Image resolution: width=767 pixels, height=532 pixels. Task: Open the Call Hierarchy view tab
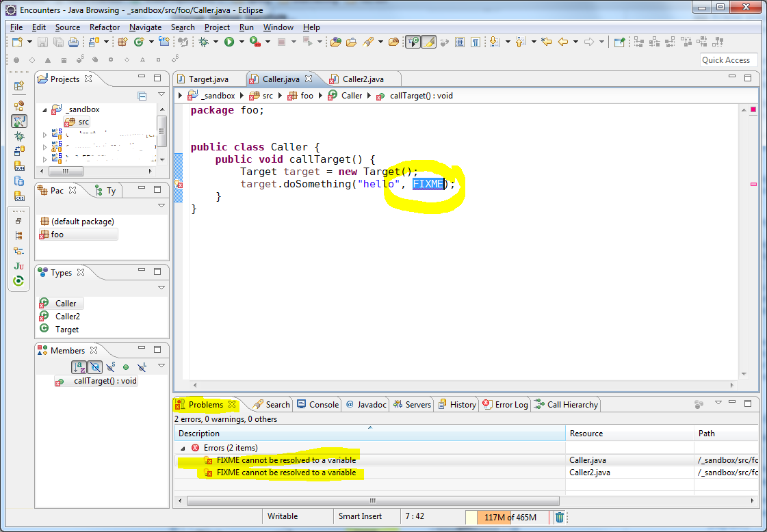572,404
